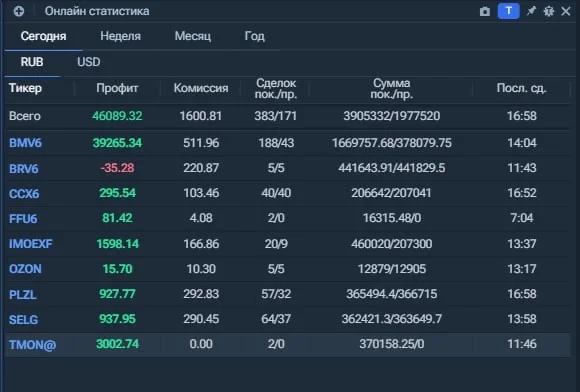The image size is (580, 392).
Task: Open the IMOEXF ticker link
Action: [x=31, y=244]
